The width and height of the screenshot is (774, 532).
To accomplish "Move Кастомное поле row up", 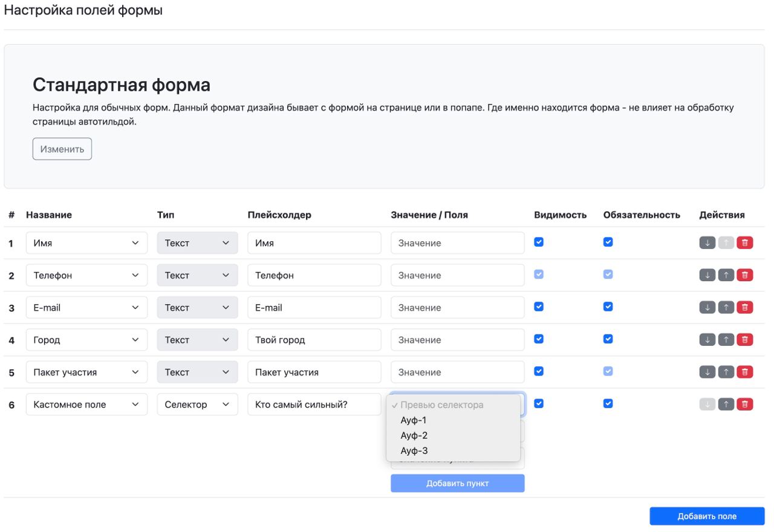I will point(726,404).
